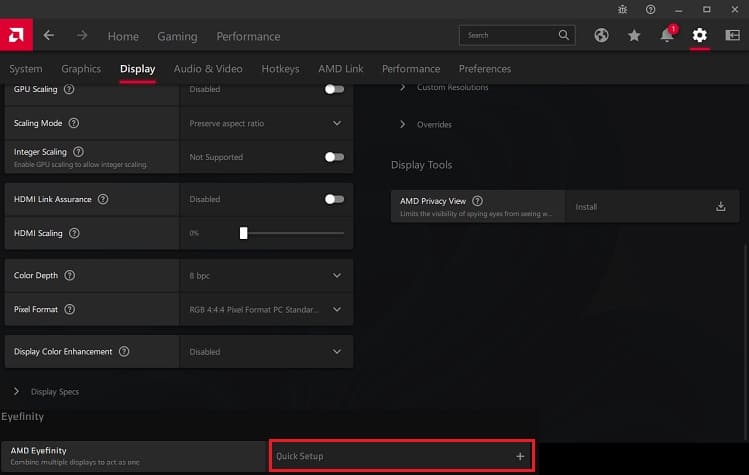The image size is (749, 475).
Task: Select the Display tab
Action: coord(138,69)
